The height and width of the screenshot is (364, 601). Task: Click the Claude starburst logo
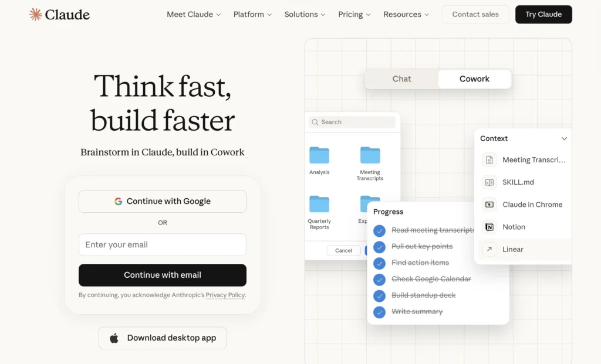(x=36, y=15)
